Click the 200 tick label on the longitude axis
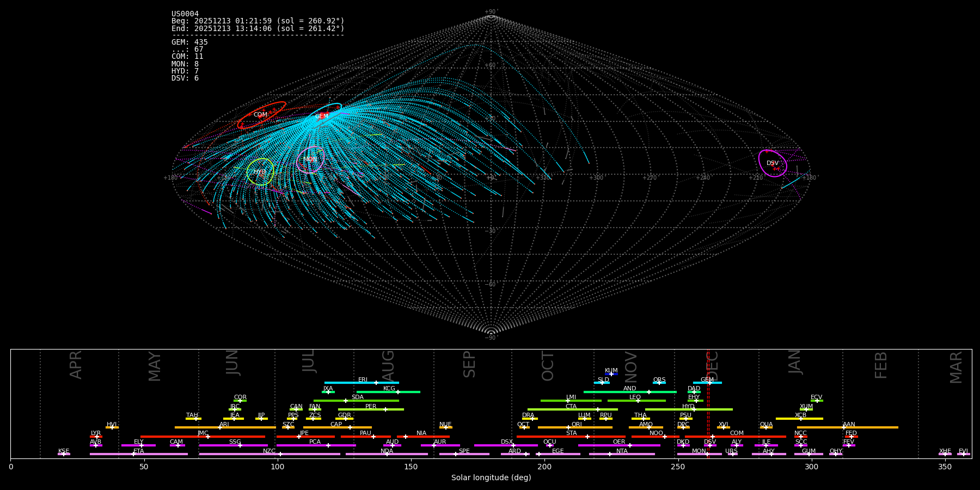This screenshot has width=980, height=490. pyautogui.click(x=544, y=467)
